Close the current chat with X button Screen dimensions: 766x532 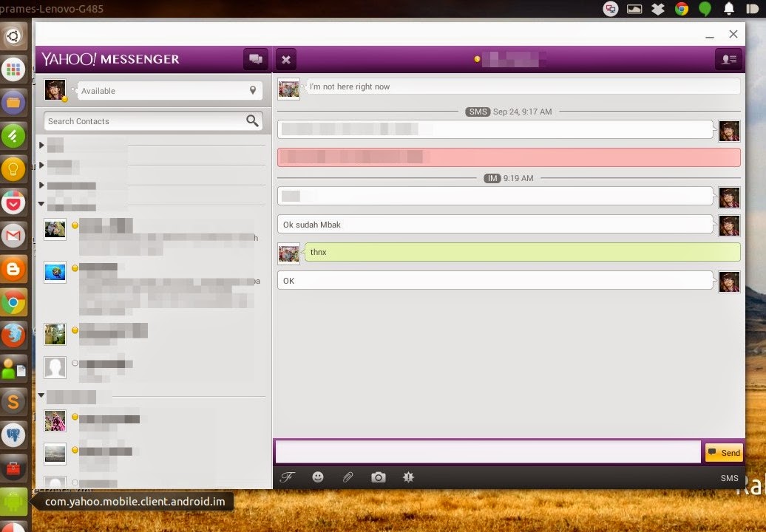point(286,60)
